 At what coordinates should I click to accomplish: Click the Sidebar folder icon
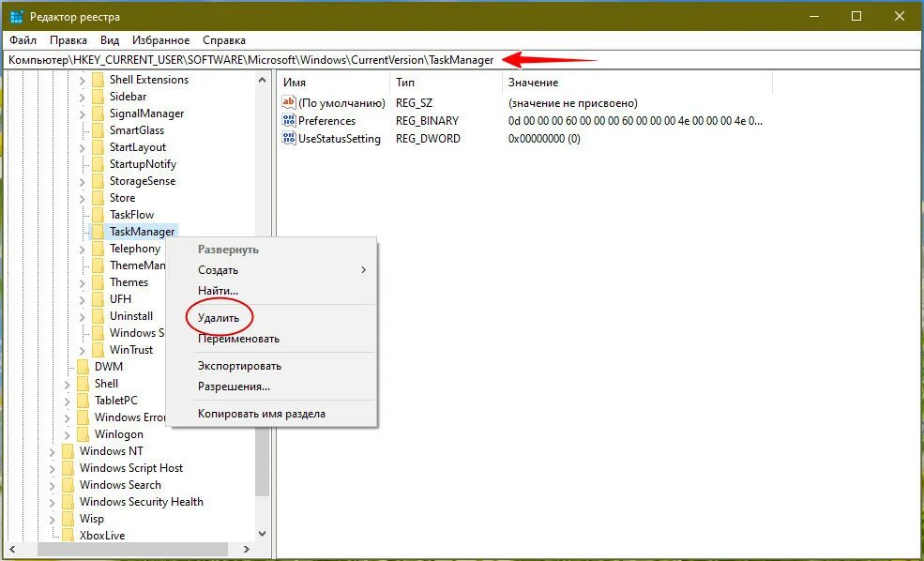(x=98, y=97)
